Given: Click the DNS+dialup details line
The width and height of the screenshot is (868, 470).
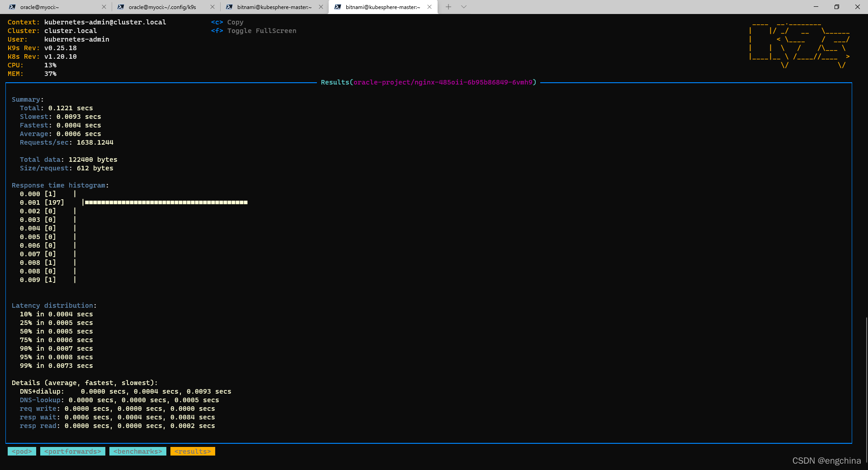Looking at the screenshot, I should [126, 391].
